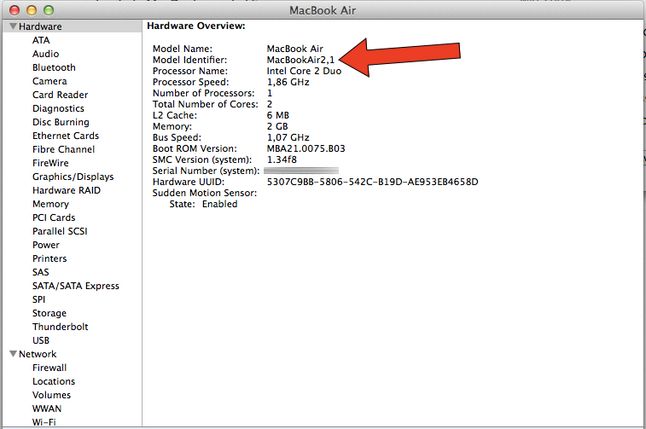Open Hardware RAID entry

point(66,190)
